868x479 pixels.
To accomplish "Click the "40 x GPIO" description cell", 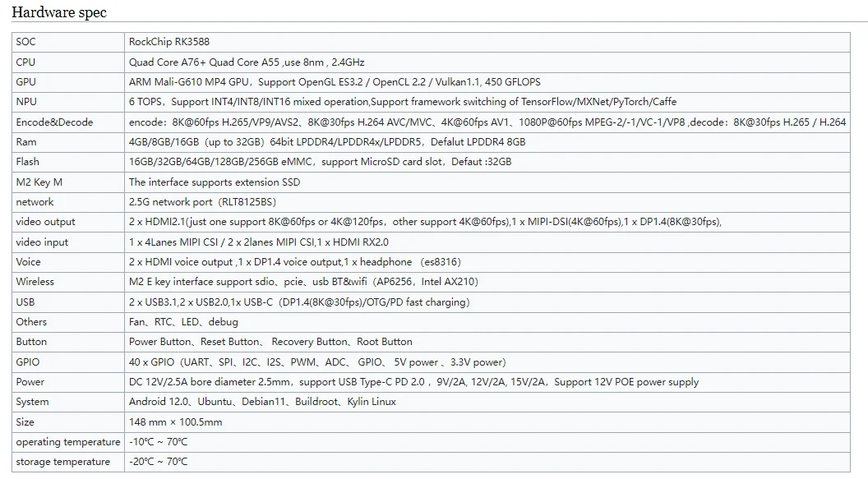I will pyautogui.click(x=317, y=362).
